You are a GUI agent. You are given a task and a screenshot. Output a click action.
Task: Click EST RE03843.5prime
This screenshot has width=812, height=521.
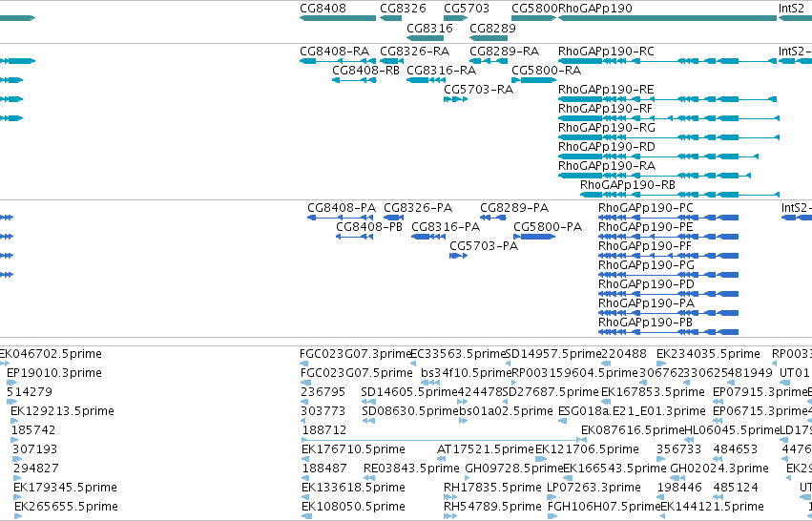[x=370, y=478]
